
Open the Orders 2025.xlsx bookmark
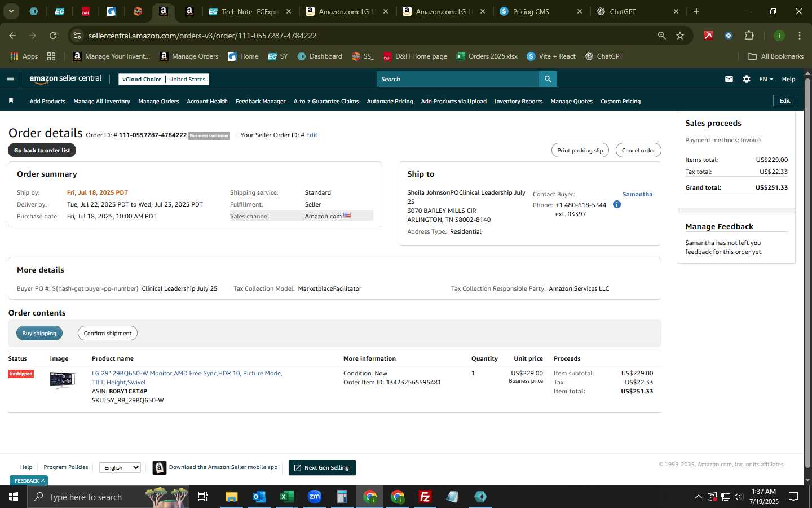click(x=487, y=56)
